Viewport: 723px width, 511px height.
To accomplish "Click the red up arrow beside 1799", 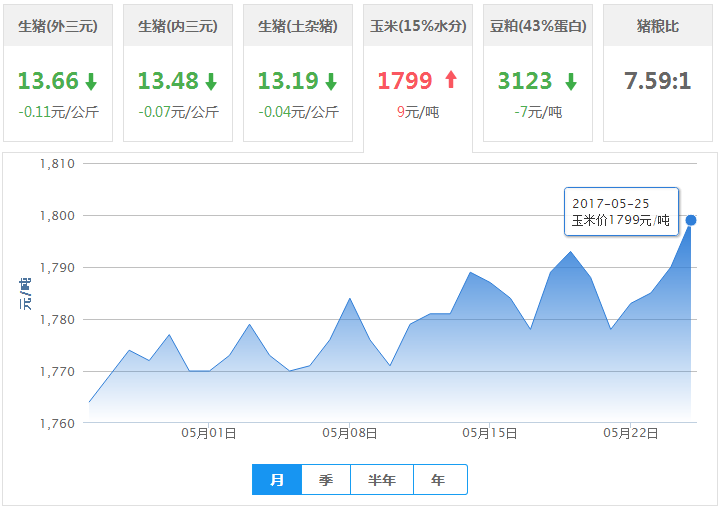I will point(451,79).
